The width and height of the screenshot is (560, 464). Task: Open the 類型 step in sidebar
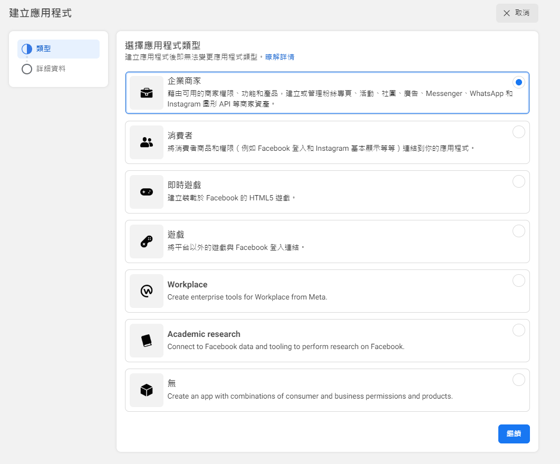(59, 49)
